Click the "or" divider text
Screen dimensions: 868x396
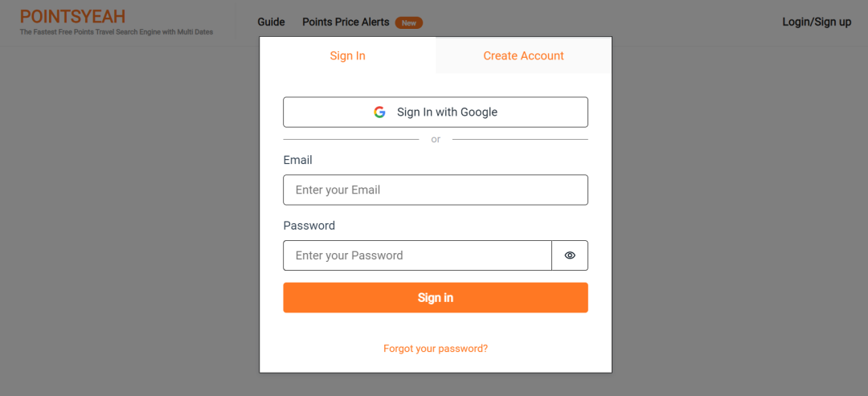coord(436,140)
